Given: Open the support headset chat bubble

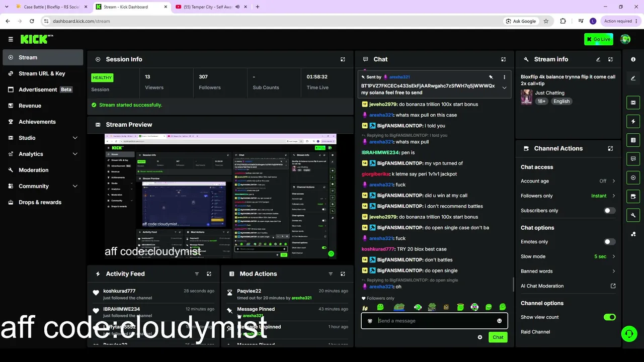Looking at the screenshot, I should [x=628, y=333].
